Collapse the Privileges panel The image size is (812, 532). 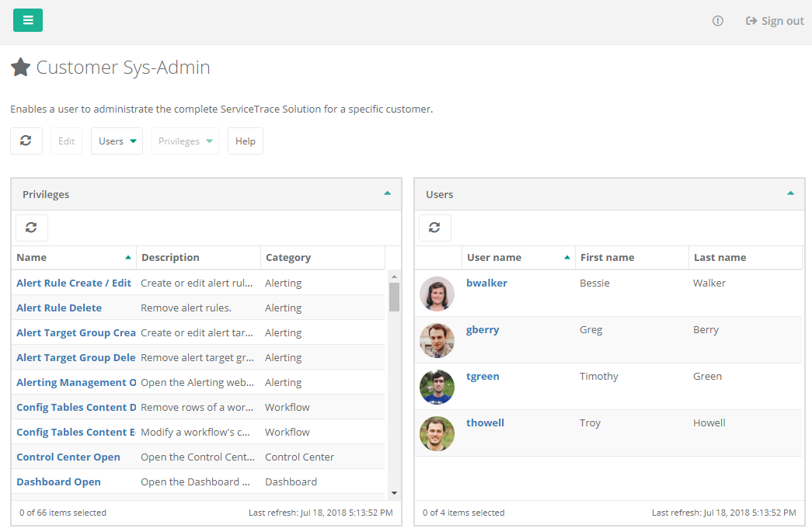388,193
